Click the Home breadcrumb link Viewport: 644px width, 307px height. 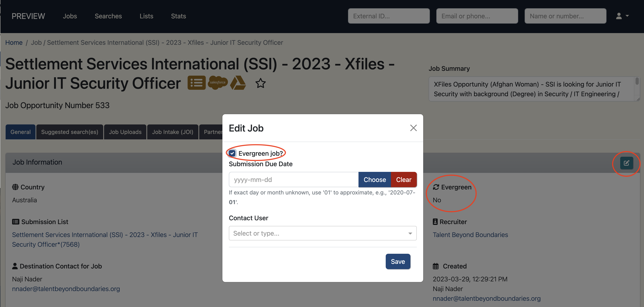[x=14, y=43]
